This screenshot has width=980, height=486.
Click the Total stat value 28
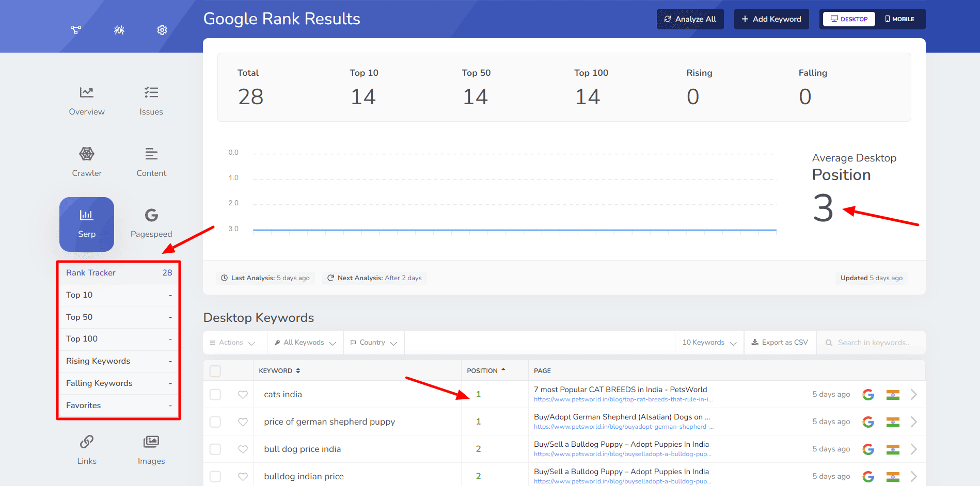point(251,97)
